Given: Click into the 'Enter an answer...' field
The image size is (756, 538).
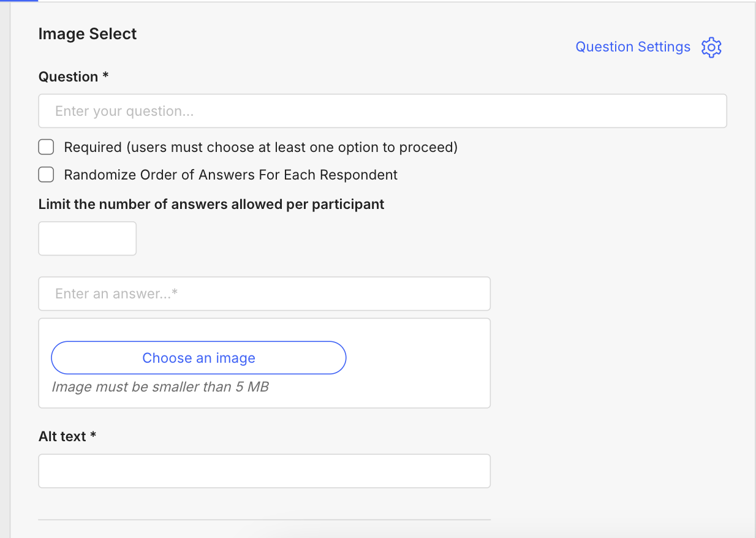Looking at the screenshot, I should (x=264, y=294).
